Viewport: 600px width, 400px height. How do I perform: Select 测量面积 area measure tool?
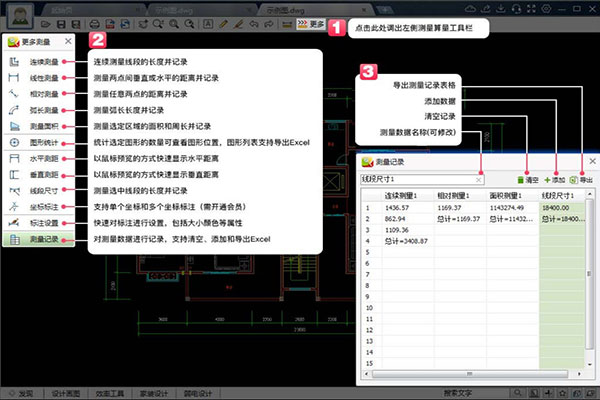38,126
